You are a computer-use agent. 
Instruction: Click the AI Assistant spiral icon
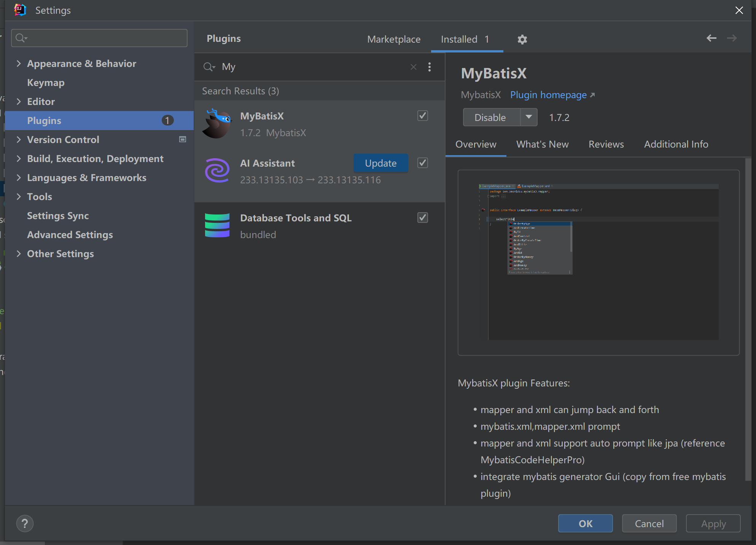tap(217, 170)
